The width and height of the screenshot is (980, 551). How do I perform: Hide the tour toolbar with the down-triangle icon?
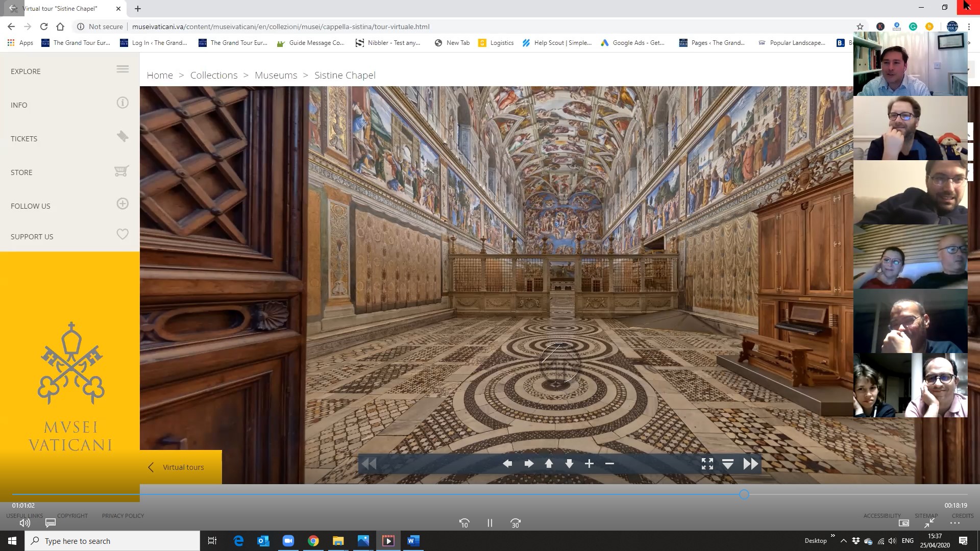[x=728, y=464]
